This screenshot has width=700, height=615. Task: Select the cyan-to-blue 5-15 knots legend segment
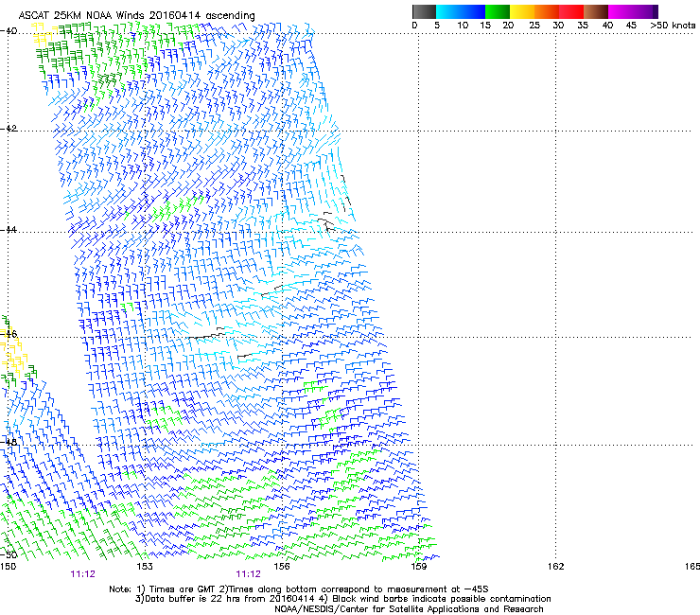(461, 11)
